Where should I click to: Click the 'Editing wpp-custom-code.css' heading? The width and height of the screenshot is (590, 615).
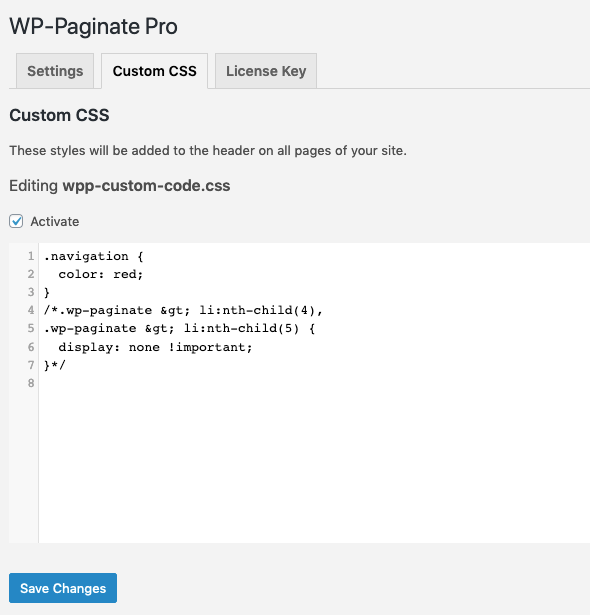coord(120,186)
